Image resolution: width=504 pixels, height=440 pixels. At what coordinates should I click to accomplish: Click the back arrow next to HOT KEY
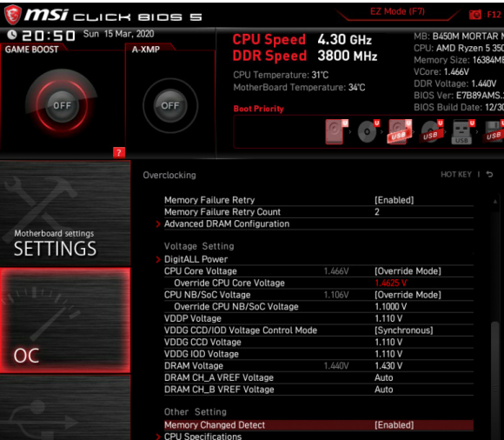489,174
